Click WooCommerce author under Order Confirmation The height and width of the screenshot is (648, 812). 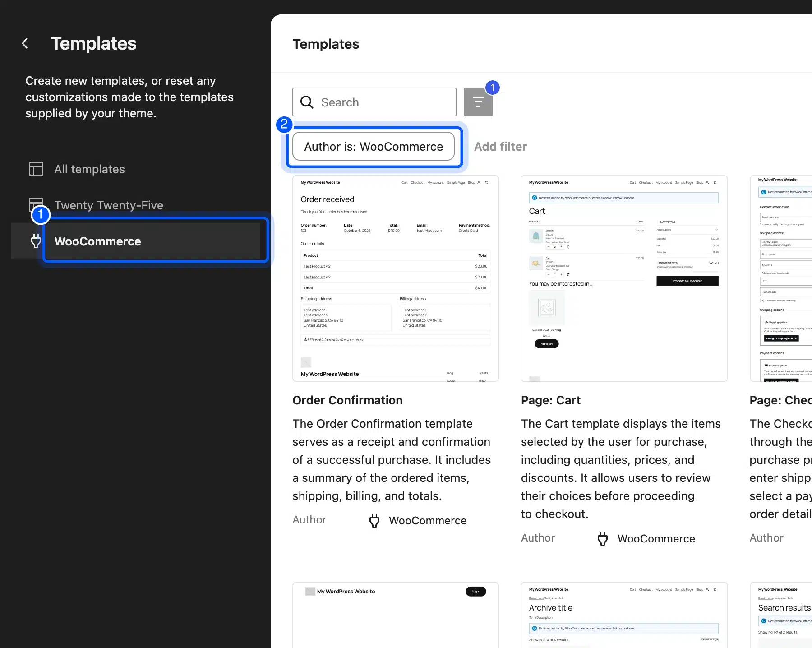(428, 521)
